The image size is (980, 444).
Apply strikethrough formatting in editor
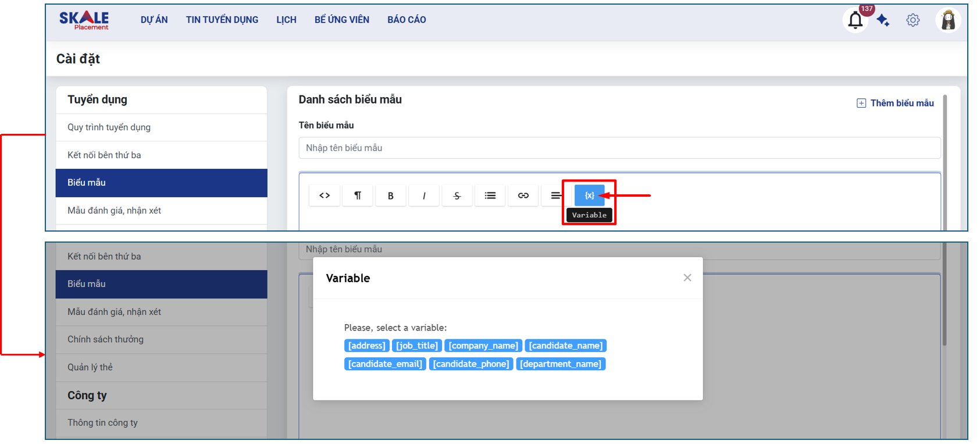(x=457, y=196)
